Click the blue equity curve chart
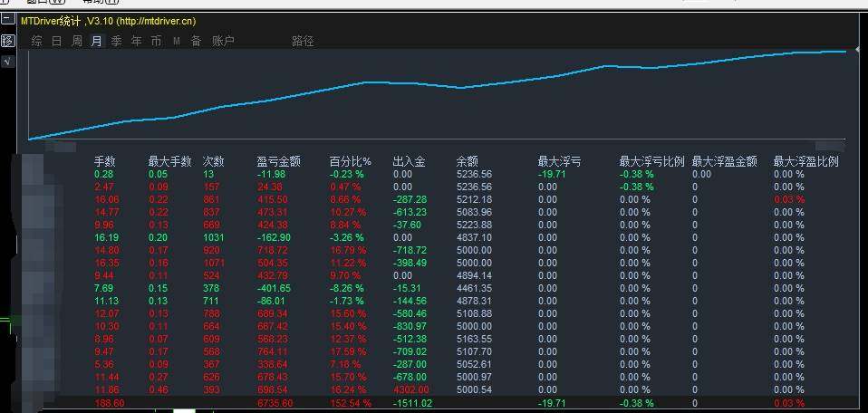 [x=437, y=94]
